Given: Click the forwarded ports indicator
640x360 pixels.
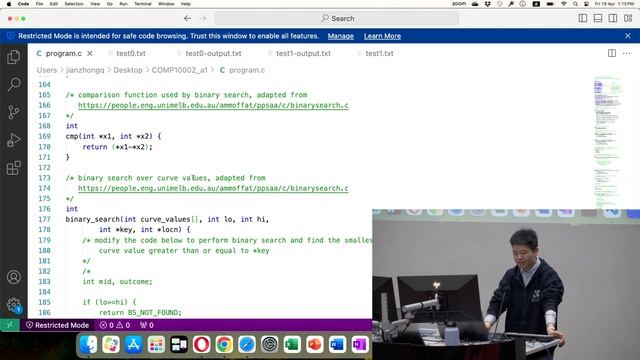Looking at the screenshot, I should coord(147,325).
